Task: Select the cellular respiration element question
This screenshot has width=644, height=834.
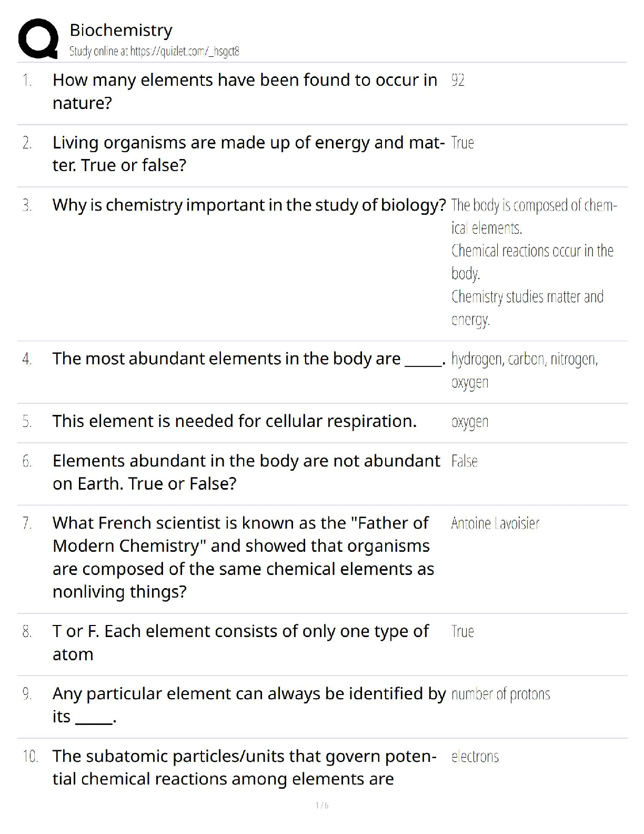Action: 235,421
